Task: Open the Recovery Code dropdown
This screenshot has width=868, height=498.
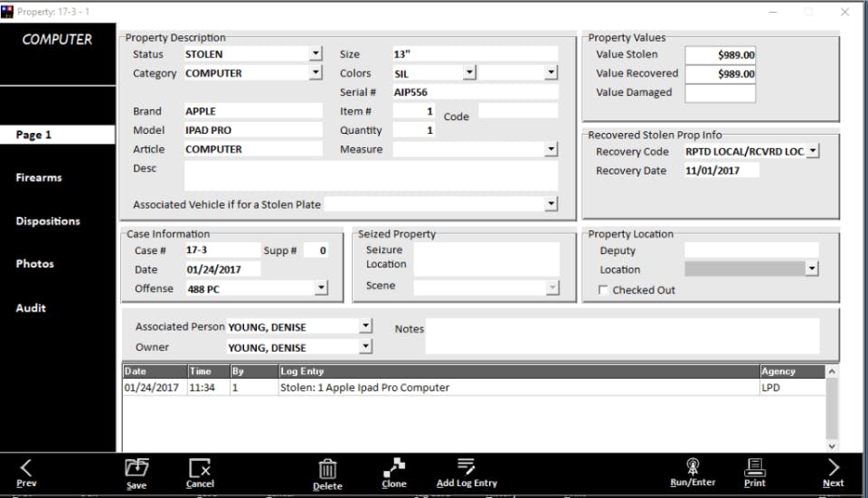Action: point(812,151)
